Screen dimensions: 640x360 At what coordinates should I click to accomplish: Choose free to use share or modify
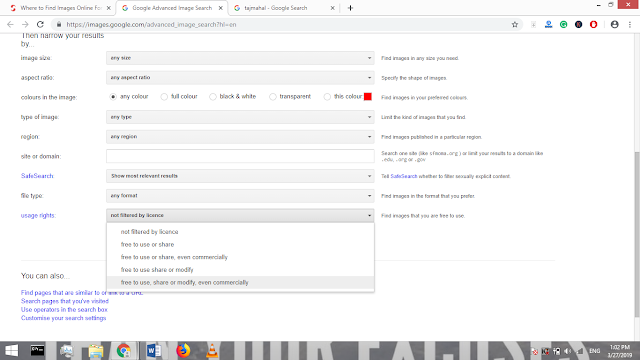pos(240,270)
